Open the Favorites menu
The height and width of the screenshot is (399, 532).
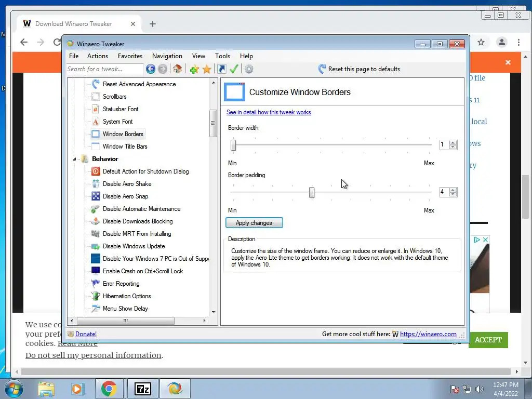(x=130, y=56)
